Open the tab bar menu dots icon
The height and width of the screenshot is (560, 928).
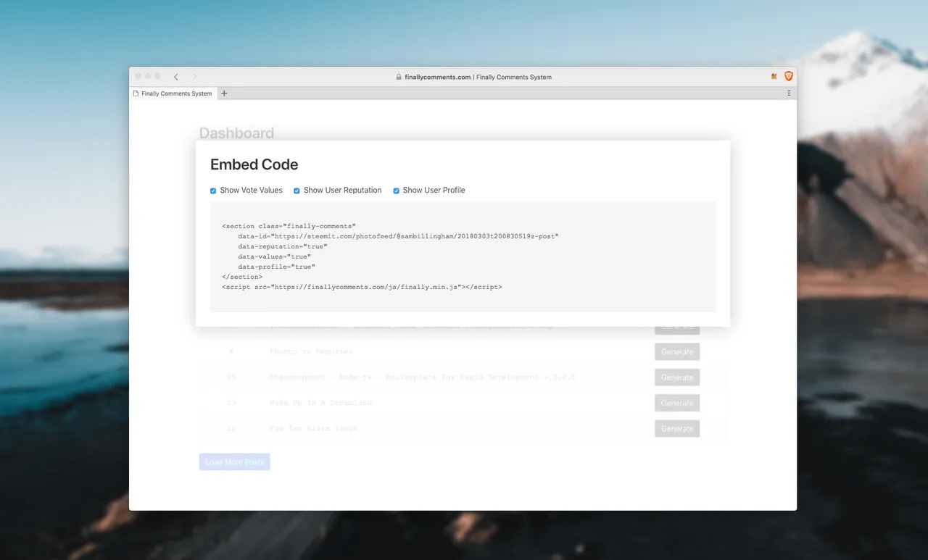[789, 93]
